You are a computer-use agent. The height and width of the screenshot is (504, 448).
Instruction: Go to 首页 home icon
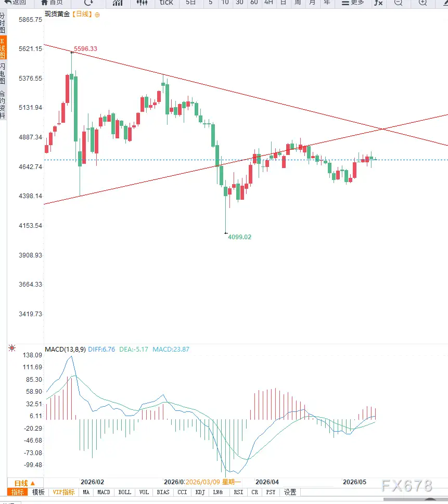point(44,2)
